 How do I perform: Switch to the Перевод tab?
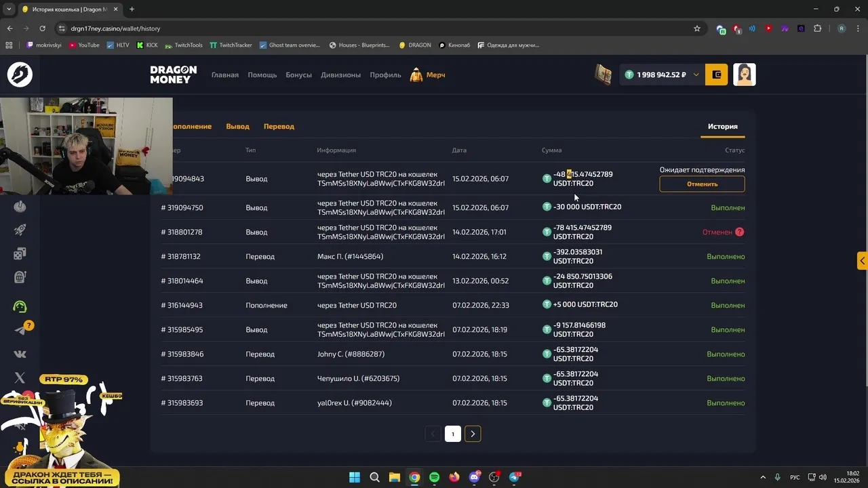click(x=279, y=126)
